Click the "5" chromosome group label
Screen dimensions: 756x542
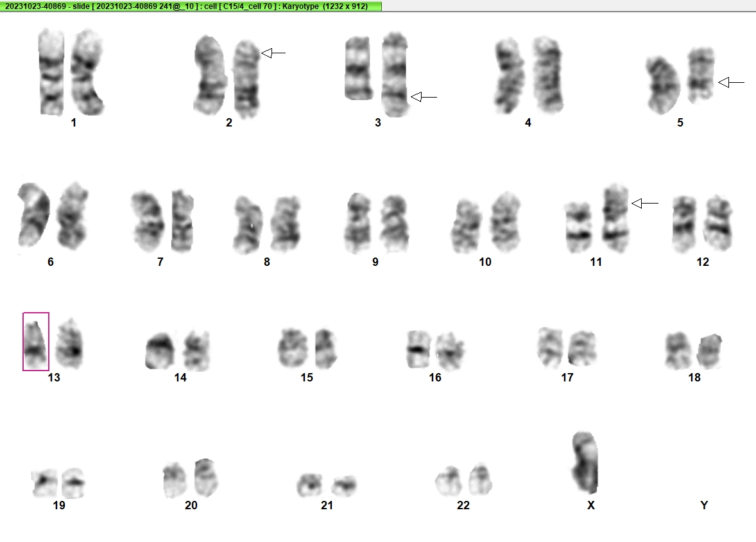[680, 123]
